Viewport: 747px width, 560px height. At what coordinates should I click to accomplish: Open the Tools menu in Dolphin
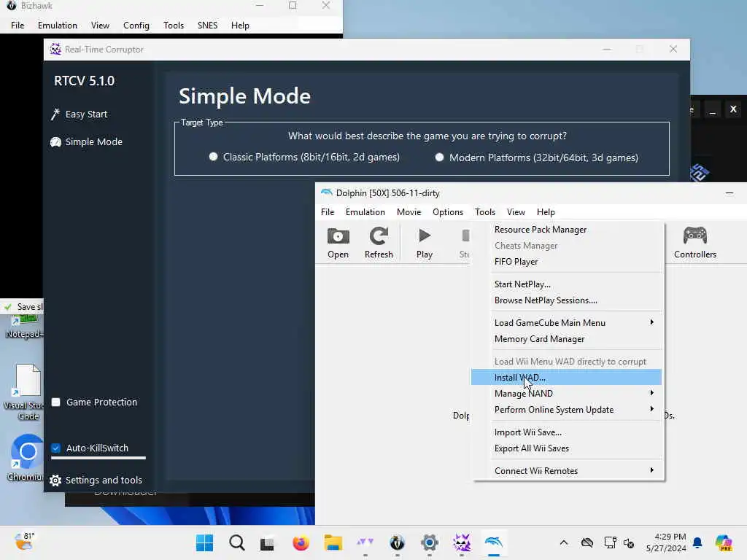pyautogui.click(x=485, y=212)
